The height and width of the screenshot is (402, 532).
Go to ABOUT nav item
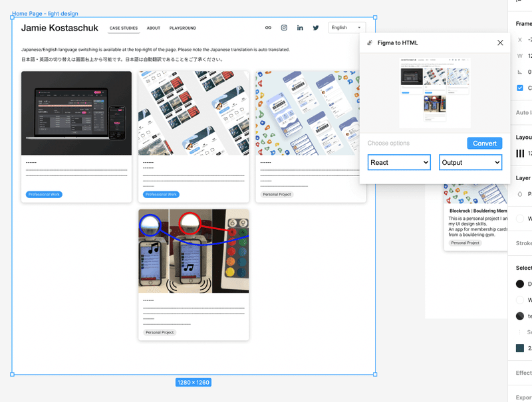(x=154, y=28)
